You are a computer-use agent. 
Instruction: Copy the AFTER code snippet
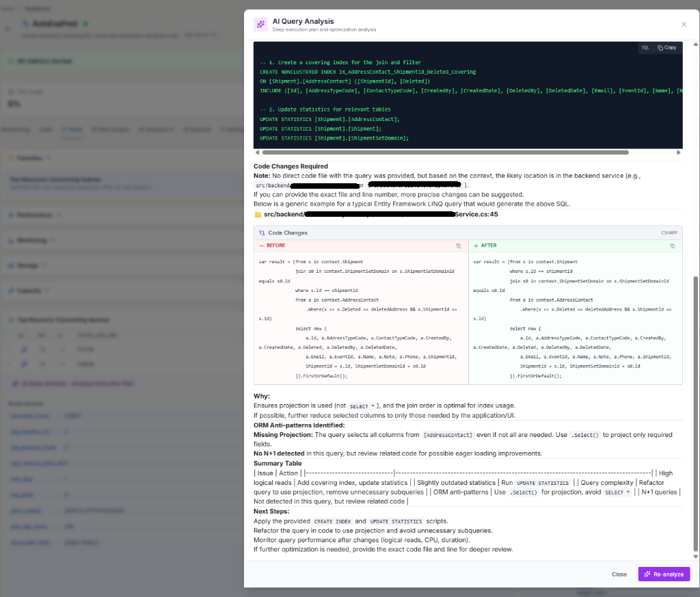click(x=673, y=246)
